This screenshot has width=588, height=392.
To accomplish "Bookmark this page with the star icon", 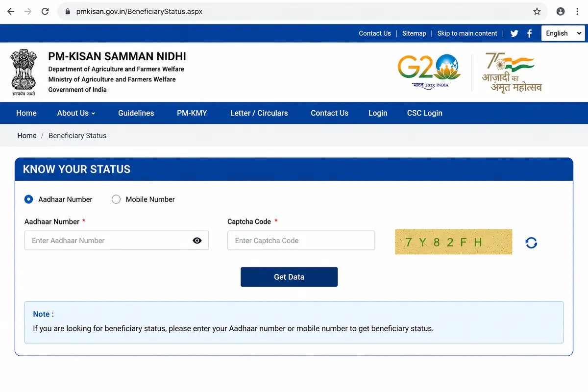I will click(537, 11).
